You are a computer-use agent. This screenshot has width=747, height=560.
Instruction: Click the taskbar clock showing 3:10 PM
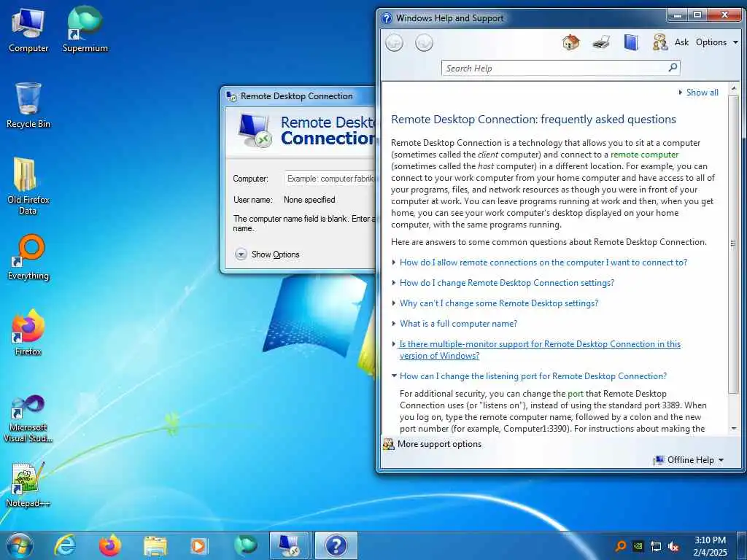(710, 546)
